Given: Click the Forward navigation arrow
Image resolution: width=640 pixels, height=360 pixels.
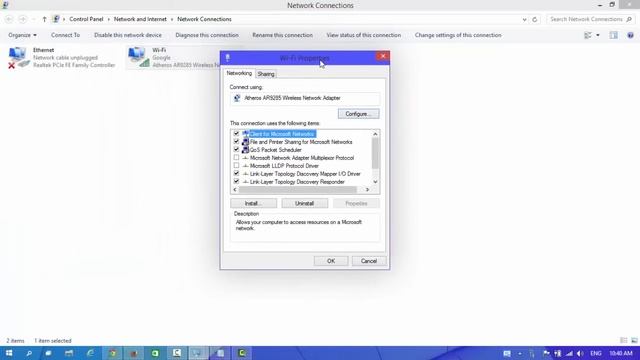Looking at the screenshot, I should coord(22,19).
